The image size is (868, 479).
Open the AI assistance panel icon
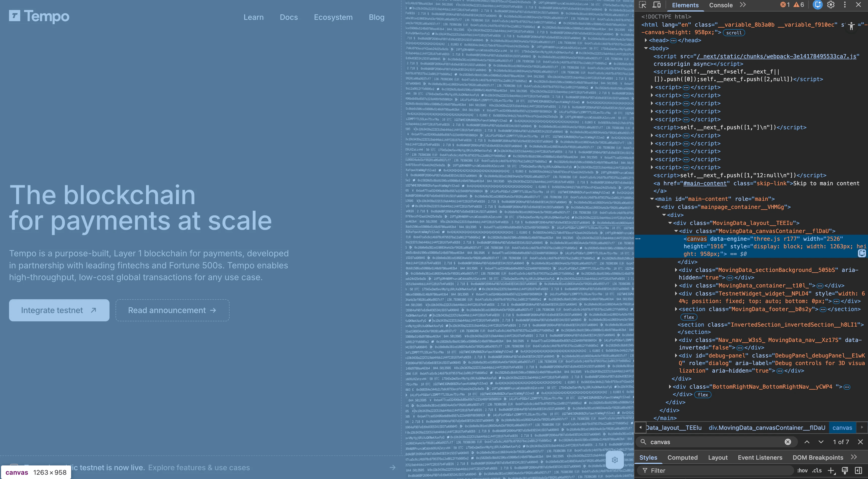pyautogui.click(x=818, y=5)
